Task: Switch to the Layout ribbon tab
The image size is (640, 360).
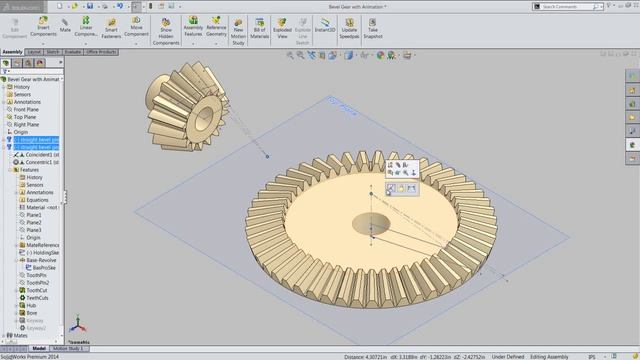Action: [34, 52]
